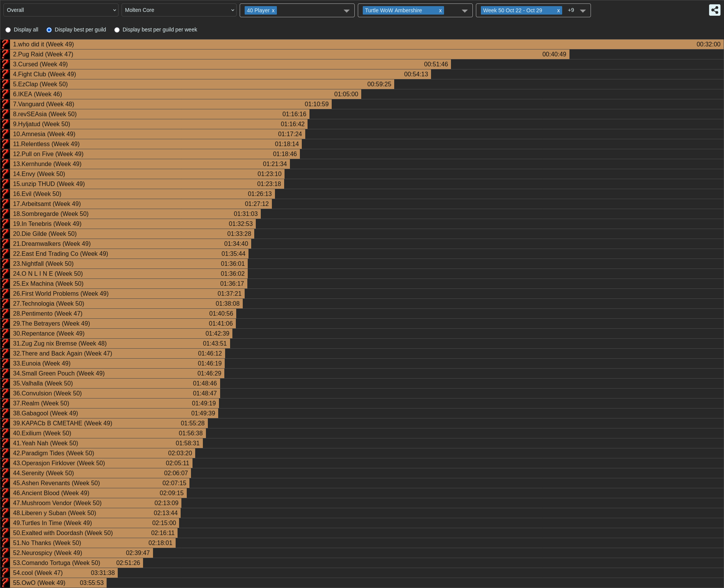Remove the 40 Player filter tag
Screen dimensions: 724x588
click(273, 10)
